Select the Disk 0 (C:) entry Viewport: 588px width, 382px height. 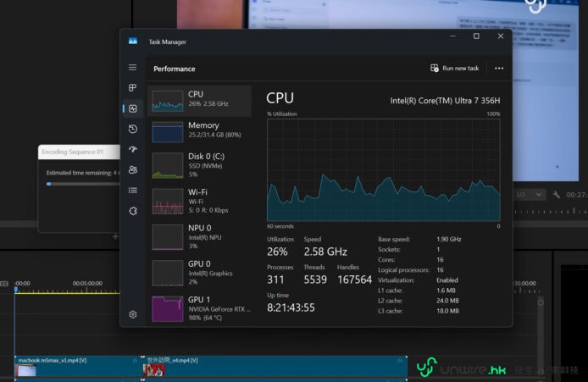199,165
